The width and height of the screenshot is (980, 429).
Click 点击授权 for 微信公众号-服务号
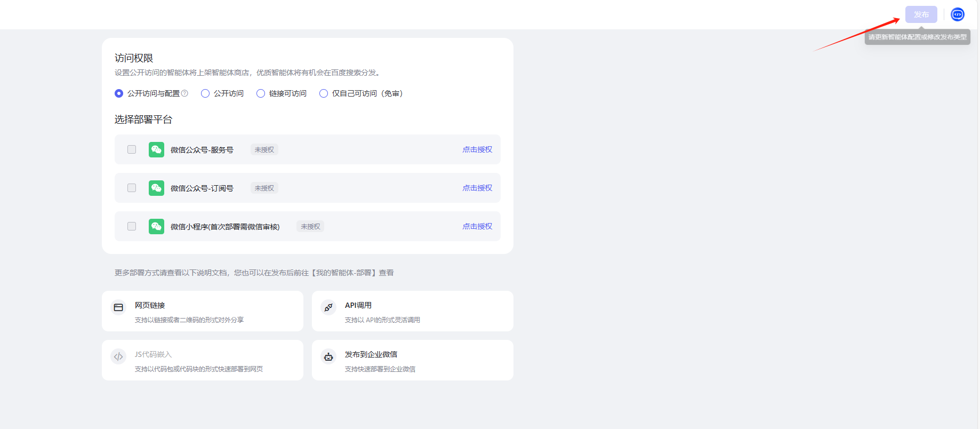click(477, 149)
